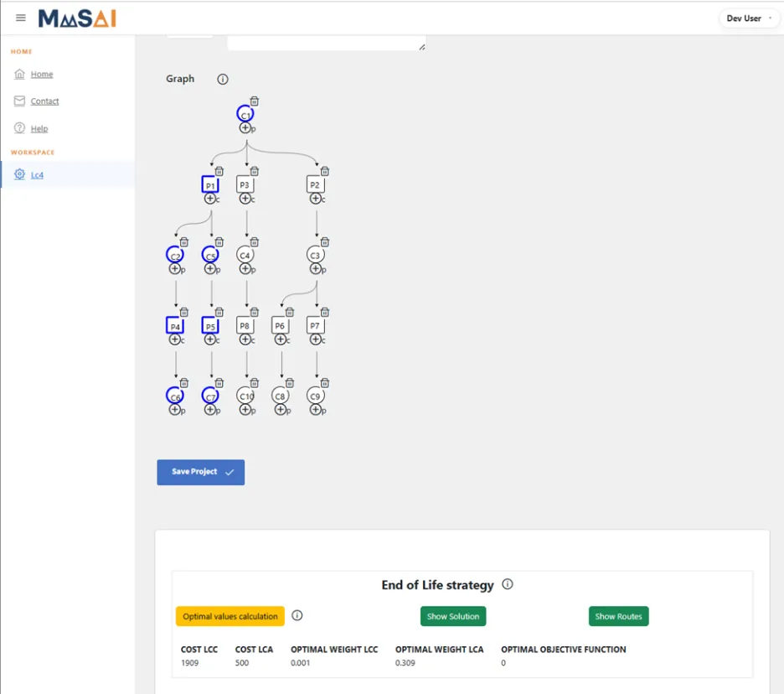
Task: Delete node C1 with trash icon
Action: point(255,101)
